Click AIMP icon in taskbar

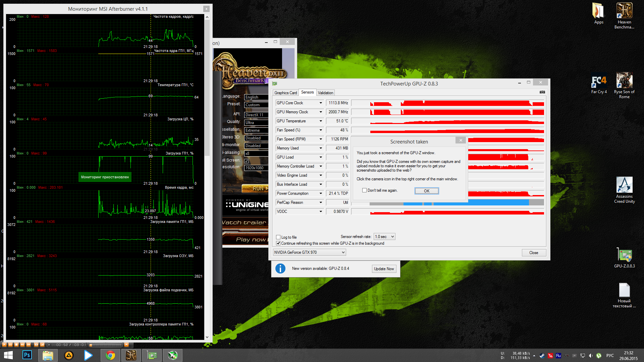click(69, 355)
